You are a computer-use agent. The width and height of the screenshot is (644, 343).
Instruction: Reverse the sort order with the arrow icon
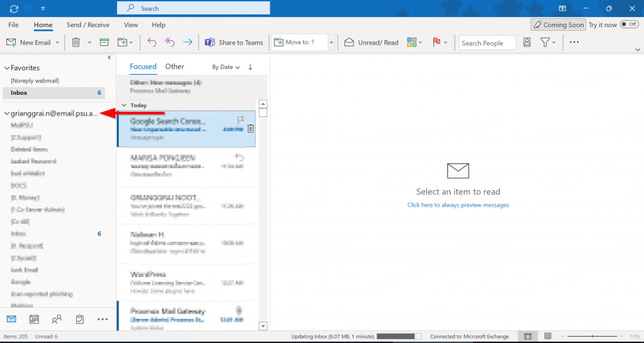click(250, 67)
